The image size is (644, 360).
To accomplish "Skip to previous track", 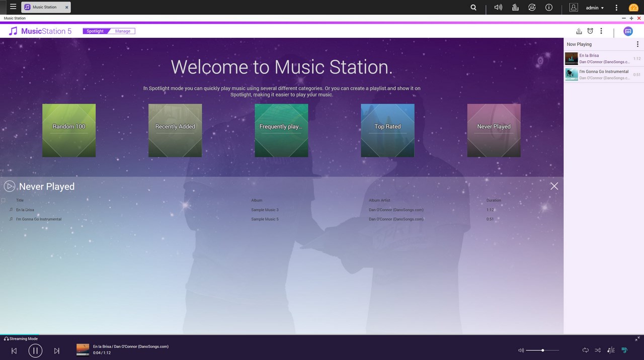I will [x=14, y=350].
